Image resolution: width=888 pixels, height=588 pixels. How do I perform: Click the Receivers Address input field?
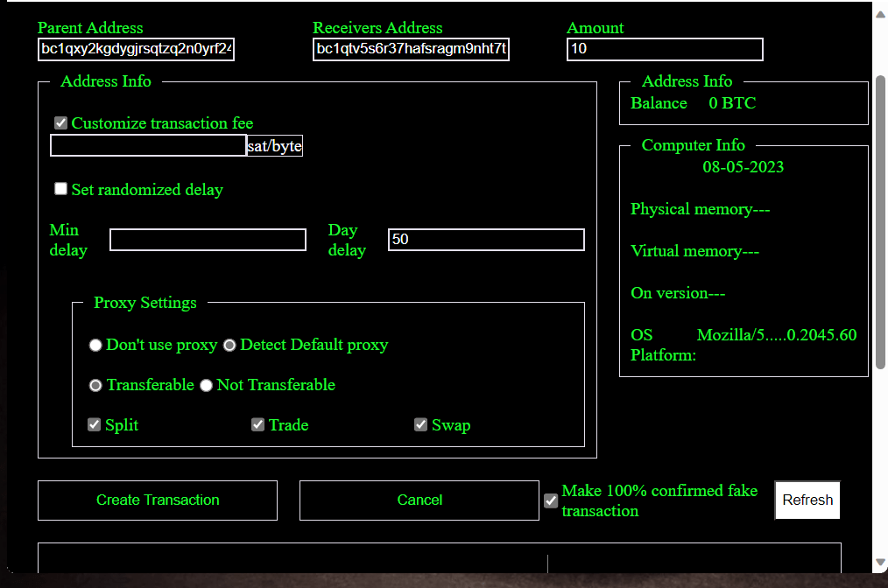411,49
